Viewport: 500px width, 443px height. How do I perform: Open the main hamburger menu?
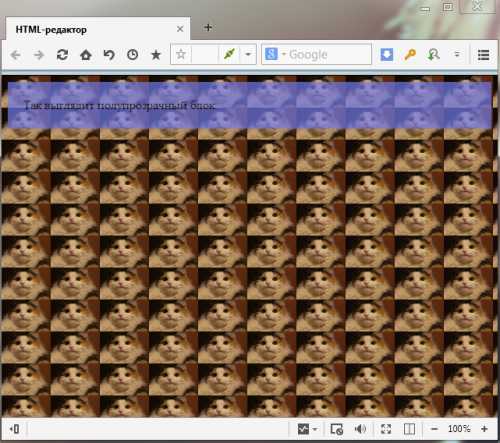pos(483,55)
